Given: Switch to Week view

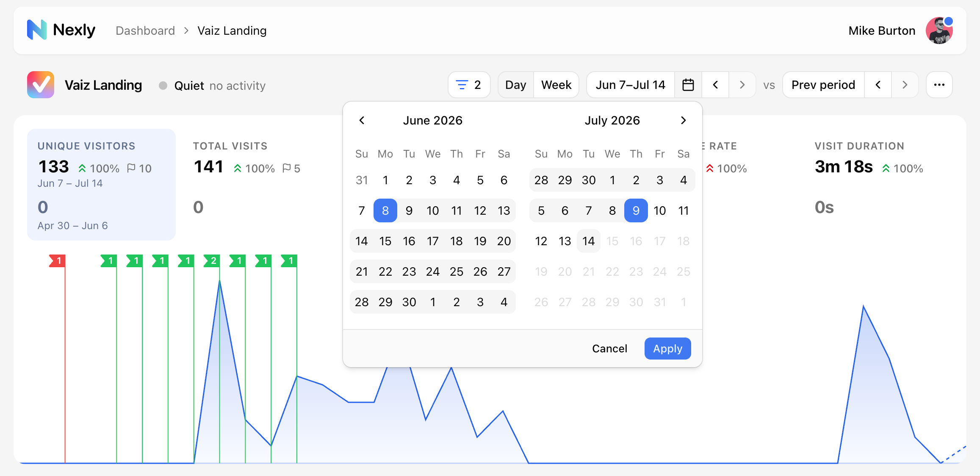Looking at the screenshot, I should point(556,85).
